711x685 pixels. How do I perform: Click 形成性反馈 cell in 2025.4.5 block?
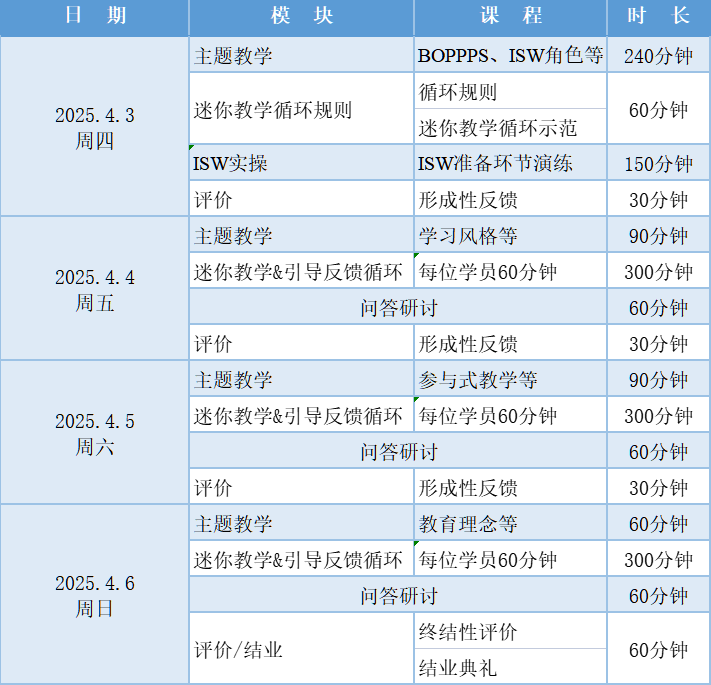511,486
